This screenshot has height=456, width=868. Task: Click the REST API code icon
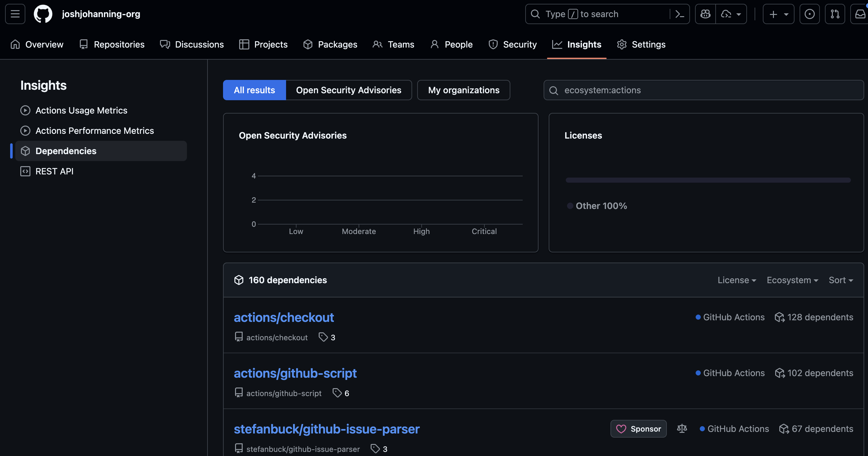25,171
